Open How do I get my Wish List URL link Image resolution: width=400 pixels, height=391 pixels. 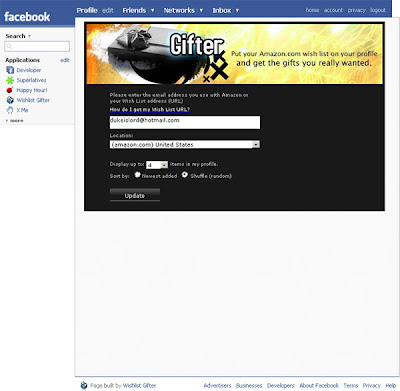[x=150, y=110]
